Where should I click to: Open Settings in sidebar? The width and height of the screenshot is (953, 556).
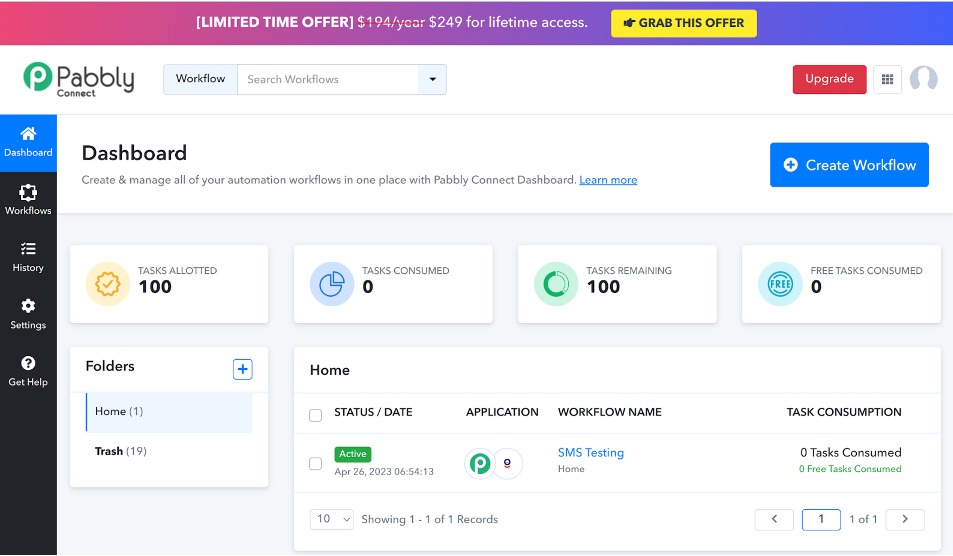coord(28,314)
